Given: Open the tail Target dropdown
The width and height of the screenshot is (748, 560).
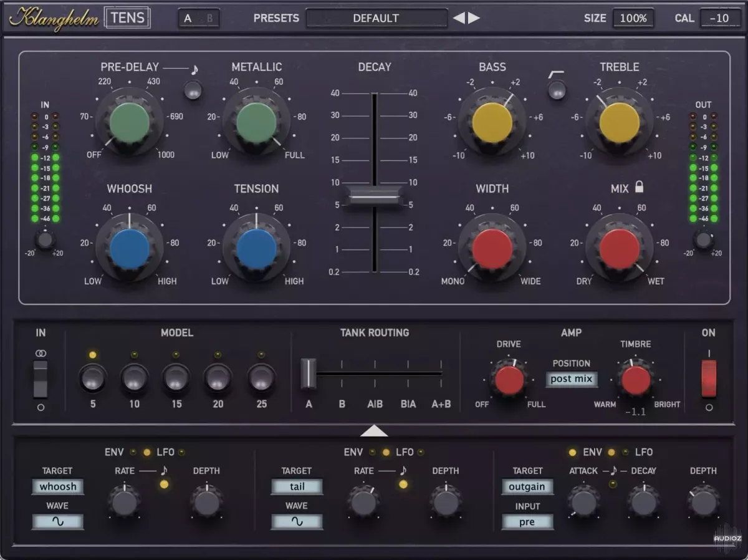Looking at the screenshot, I should (x=297, y=486).
